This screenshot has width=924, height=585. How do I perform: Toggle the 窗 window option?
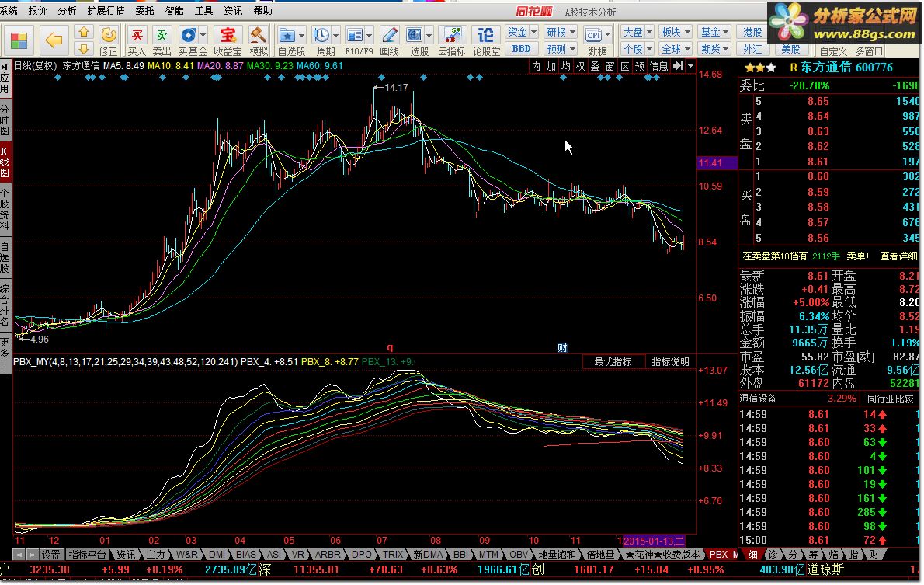click(x=610, y=66)
